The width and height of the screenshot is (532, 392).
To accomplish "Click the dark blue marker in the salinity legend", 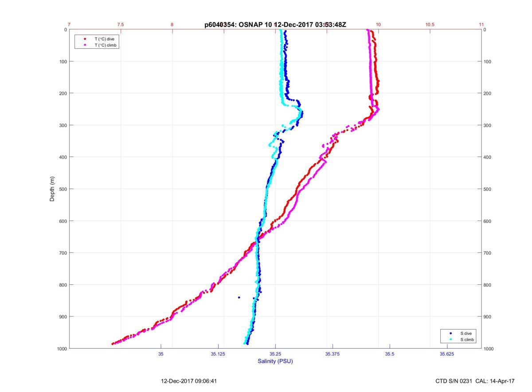I will coord(450,333).
